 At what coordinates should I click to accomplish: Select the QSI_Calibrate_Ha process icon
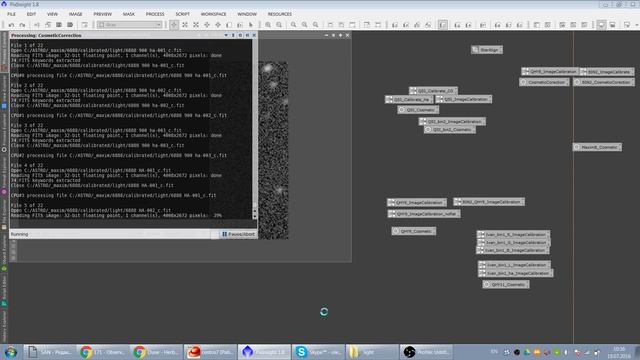(409, 99)
